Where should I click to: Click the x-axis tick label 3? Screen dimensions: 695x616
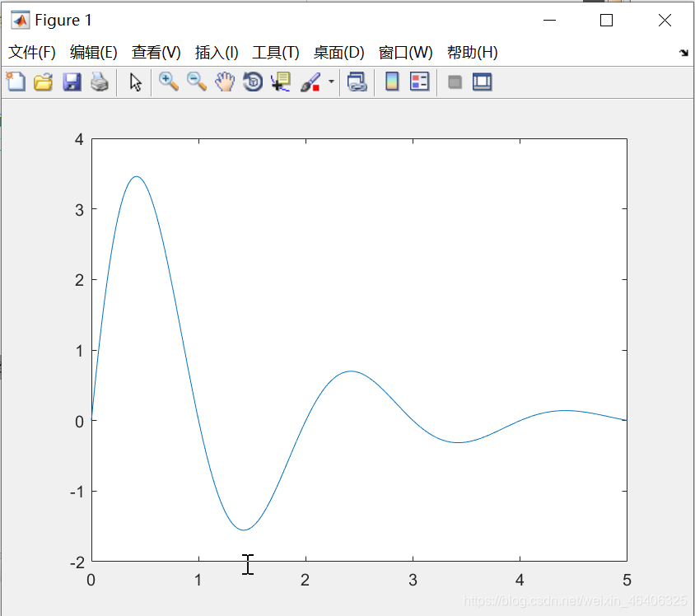click(x=413, y=580)
